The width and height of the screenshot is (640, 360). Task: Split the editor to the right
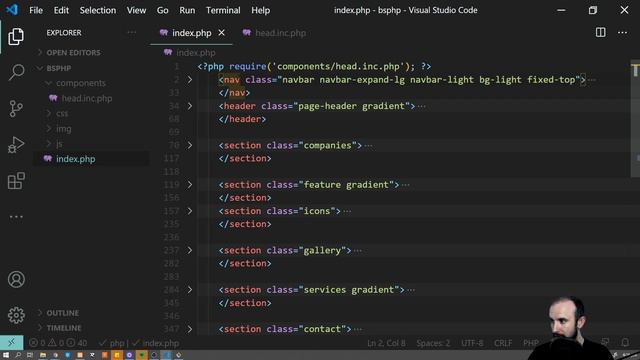click(x=600, y=33)
